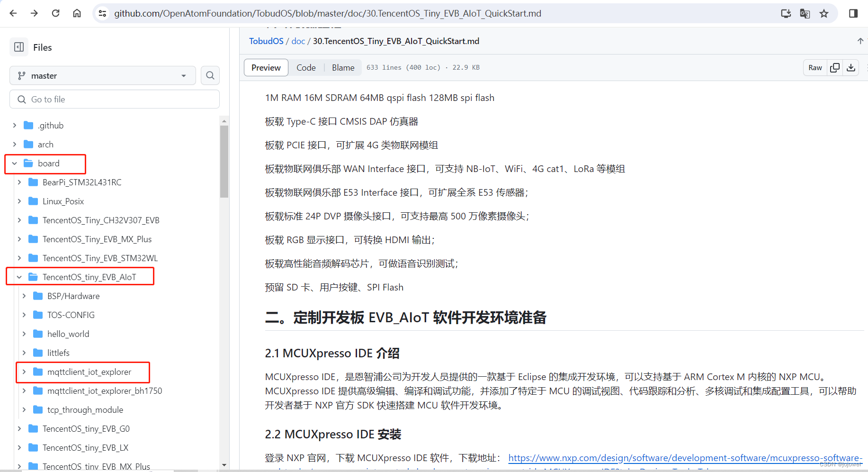The width and height of the screenshot is (868, 472).
Task: Expand BSP/Hardware folder chevron
Action: (x=24, y=296)
